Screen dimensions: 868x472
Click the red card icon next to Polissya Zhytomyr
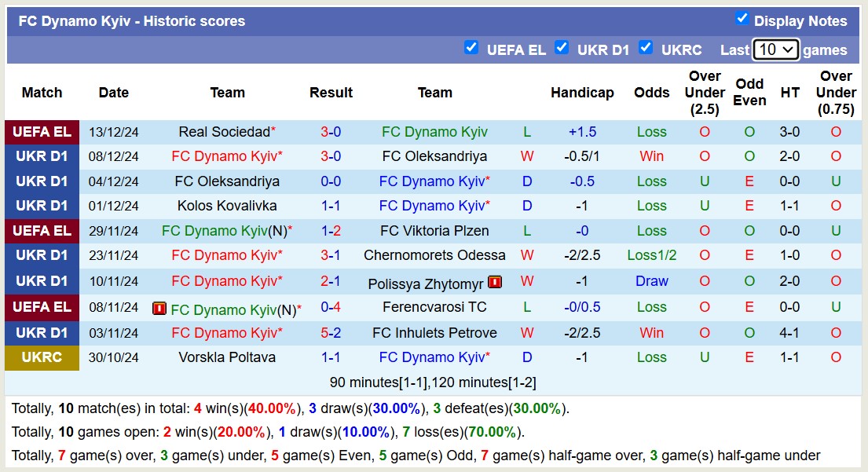coord(496,281)
